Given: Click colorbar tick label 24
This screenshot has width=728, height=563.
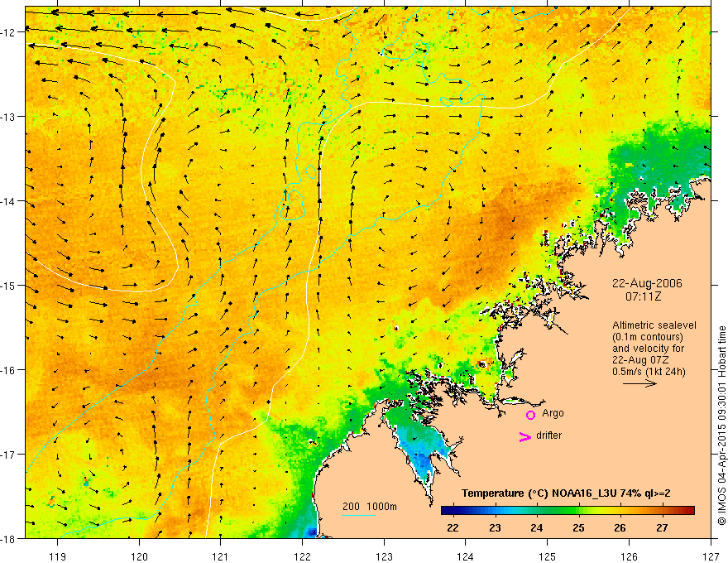Looking at the screenshot, I should click(537, 527).
